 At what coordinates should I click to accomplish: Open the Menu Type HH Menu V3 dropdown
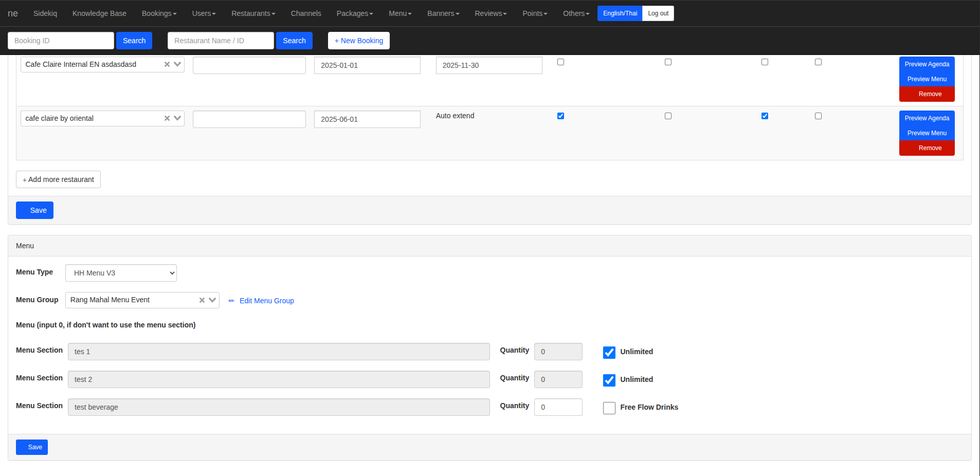click(121, 273)
